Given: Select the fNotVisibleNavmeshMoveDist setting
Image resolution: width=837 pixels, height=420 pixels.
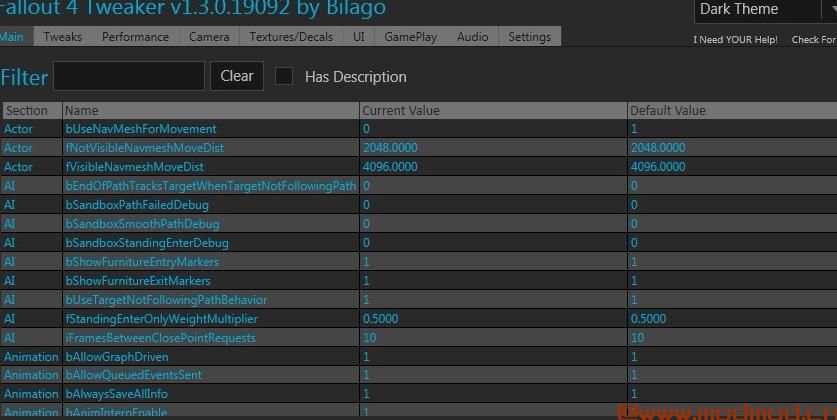Looking at the screenshot, I should [x=145, y=148].
